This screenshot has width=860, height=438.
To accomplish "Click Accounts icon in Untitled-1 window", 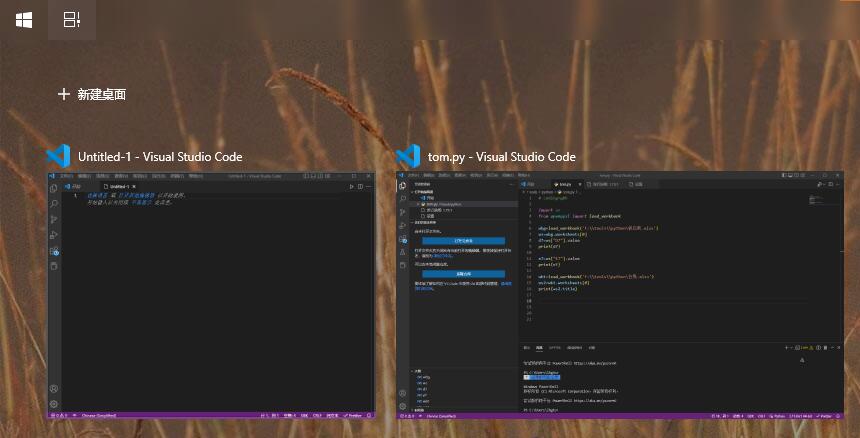I will [54, 389].
